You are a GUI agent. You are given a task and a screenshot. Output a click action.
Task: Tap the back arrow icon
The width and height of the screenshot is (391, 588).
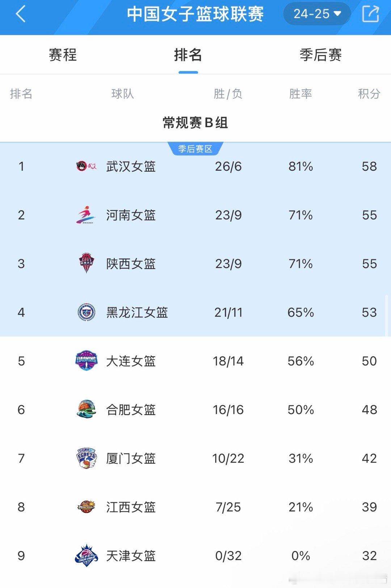(x=21, y=14)
